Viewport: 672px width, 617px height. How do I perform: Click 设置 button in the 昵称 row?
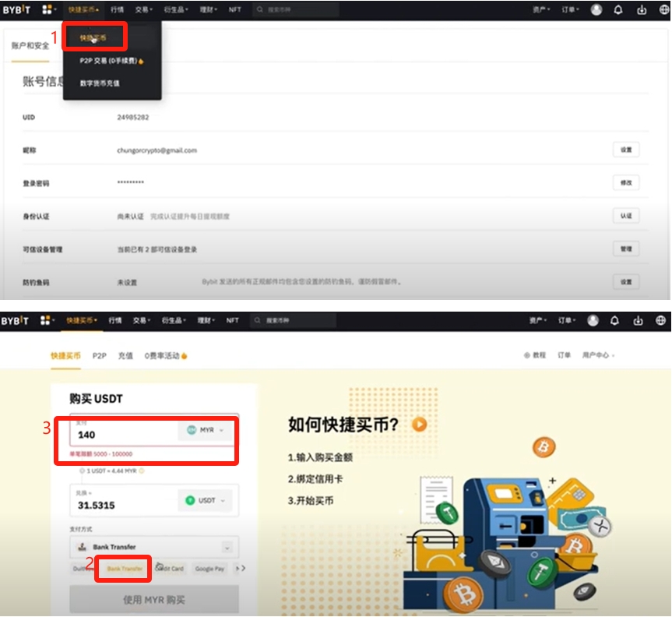pos(626,150)
